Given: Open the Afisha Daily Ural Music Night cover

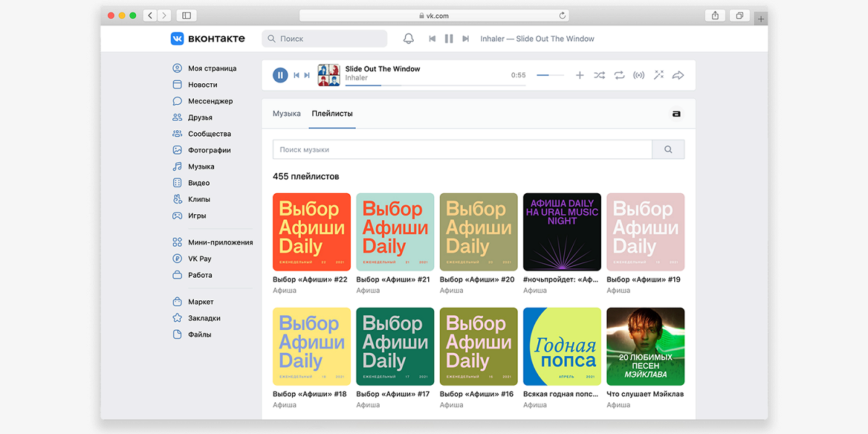Looking at the screenshot, I should [562, 232].
